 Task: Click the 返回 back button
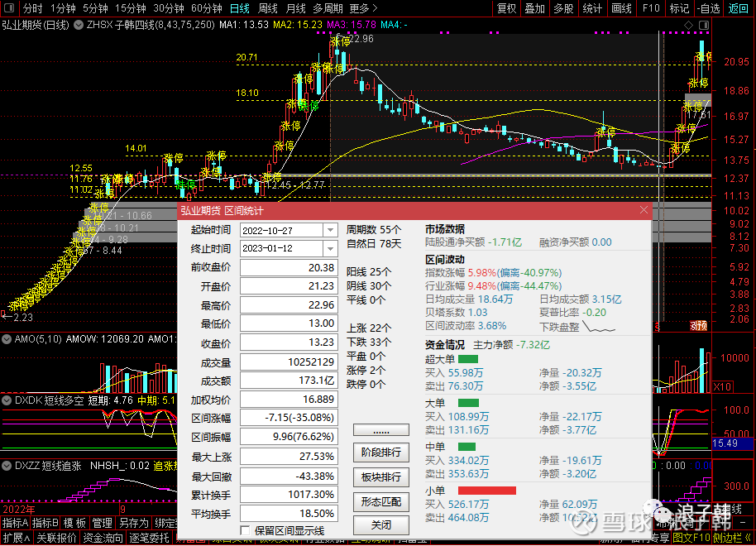pos(738,8)
